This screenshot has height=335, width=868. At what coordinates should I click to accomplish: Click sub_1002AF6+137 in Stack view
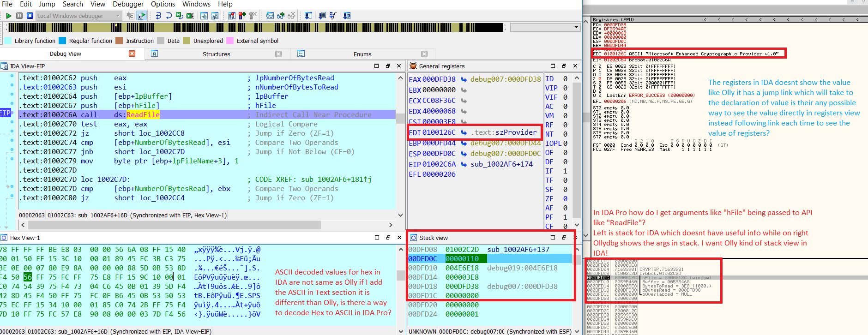(x=518, y=250)
